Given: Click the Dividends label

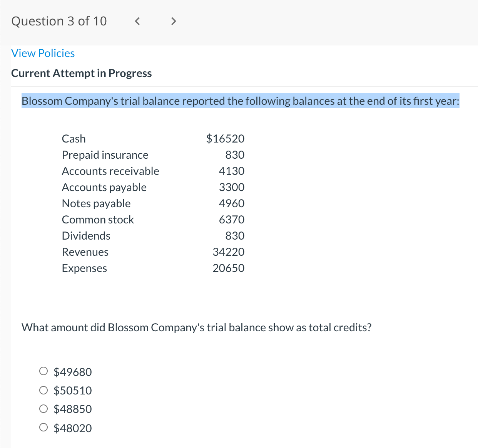Looking at the screenshot, I should [x=86, y=236].
